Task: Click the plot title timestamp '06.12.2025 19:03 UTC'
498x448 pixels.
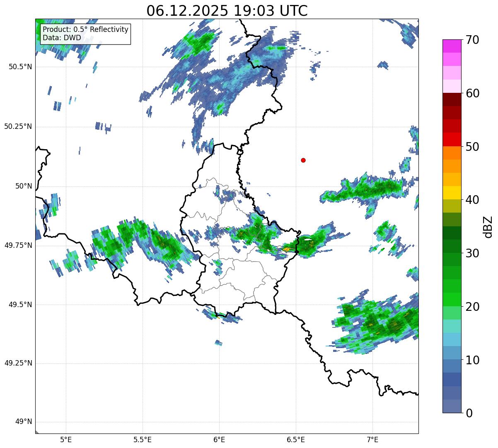Action: pyautogui.click(x=227, y=10)
